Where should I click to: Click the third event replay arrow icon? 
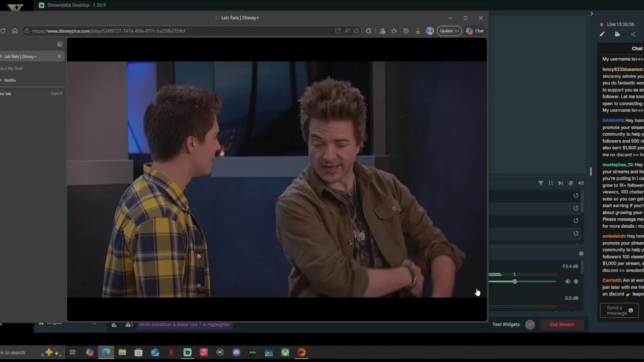[x=576, y=221]
